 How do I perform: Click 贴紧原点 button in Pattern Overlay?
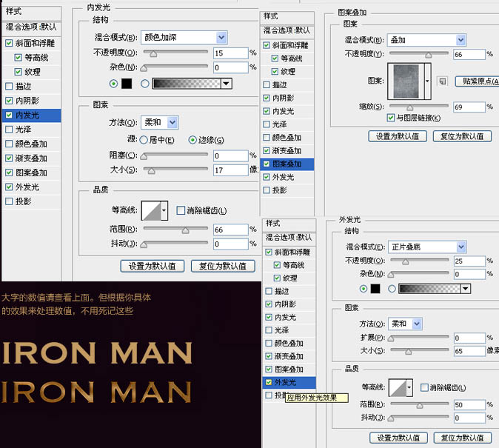pyautogui.click(x=478, y=81)
